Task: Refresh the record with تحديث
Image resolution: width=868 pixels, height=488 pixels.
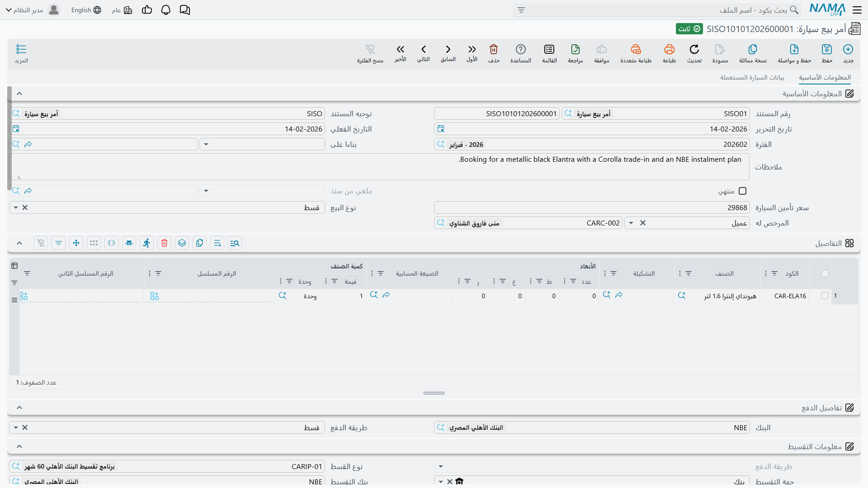Action: (x=694, y=53)
